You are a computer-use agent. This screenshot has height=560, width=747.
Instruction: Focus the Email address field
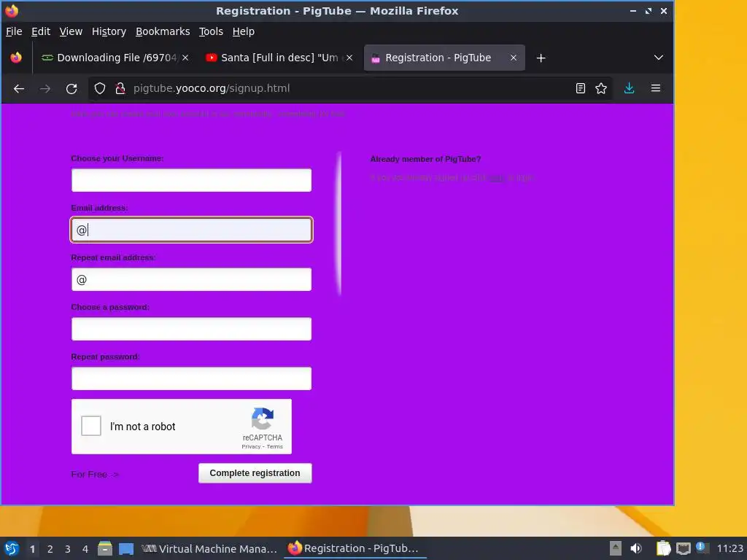(x=192, y=230)
